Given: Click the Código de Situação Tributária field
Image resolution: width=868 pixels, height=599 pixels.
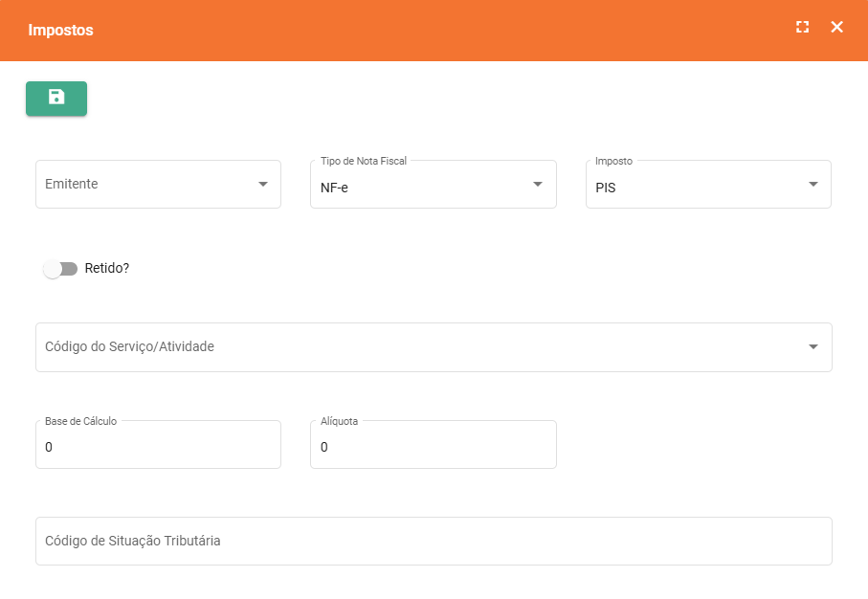Looking at the screenshot, I should (x=433, y=541).
